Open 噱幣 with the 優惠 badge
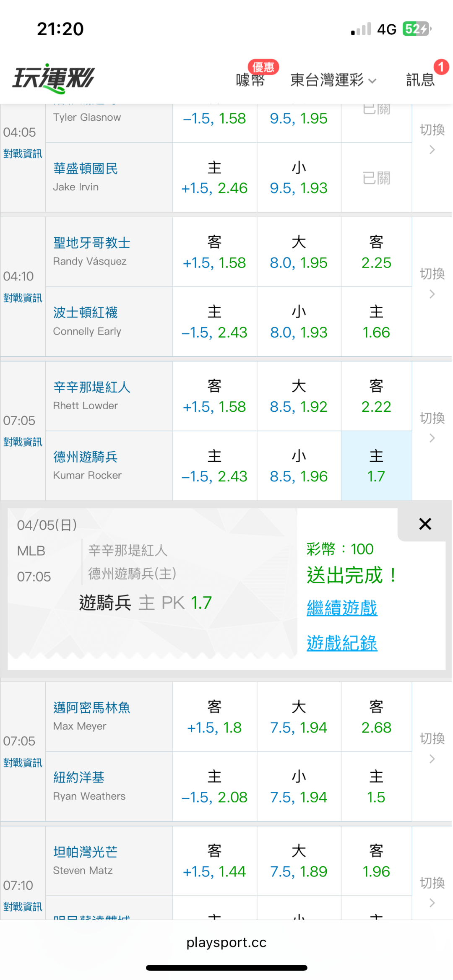Screen dimensions: 453x980 tap(250, 79)
